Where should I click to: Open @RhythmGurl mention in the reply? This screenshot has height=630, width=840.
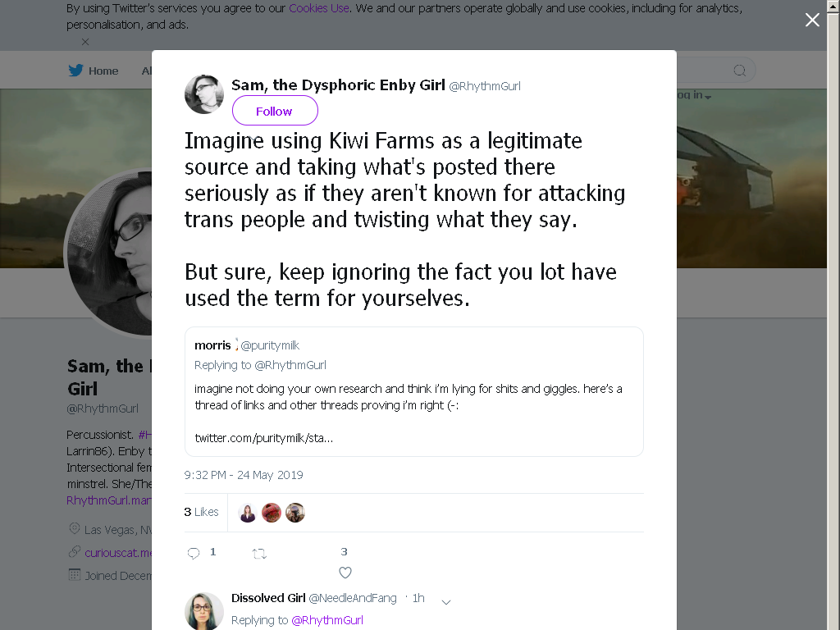[x=326, y=620]
